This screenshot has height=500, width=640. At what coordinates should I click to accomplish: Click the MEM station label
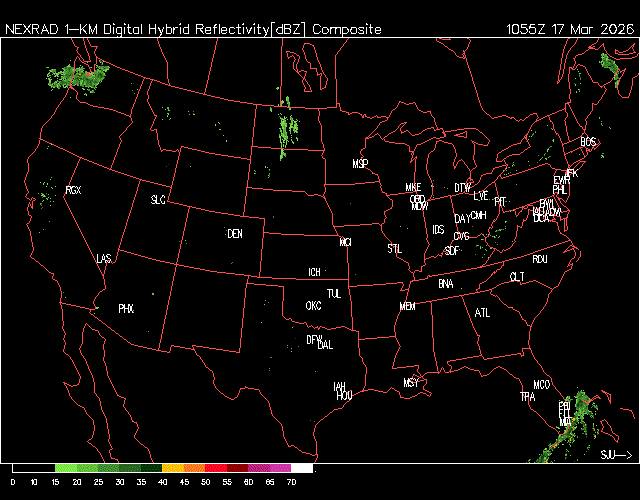pyautogui.click(x=407, y=306)
